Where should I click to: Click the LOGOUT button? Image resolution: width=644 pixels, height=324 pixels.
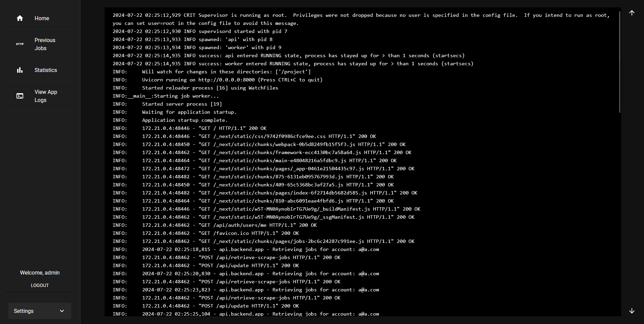(x=40, y=285)
